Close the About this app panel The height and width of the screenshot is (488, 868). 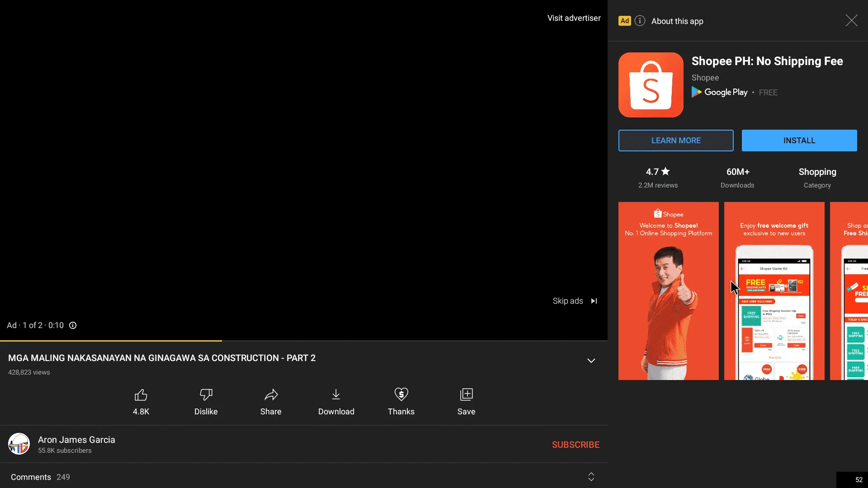(x=851, y=20)
